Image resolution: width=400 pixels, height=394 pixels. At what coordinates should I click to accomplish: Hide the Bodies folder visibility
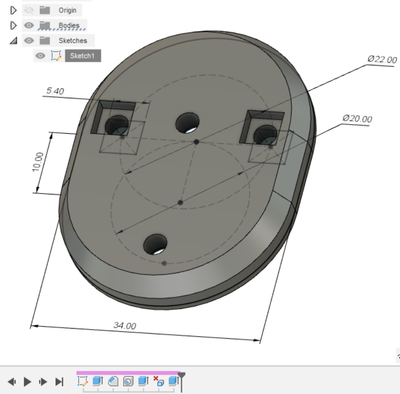pyautogui.click(x=29, y=25)
